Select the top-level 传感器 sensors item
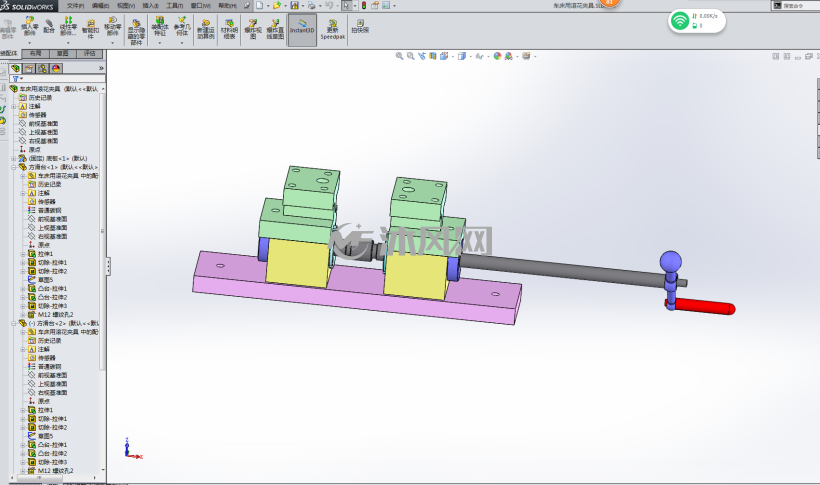 click(37, 115)
